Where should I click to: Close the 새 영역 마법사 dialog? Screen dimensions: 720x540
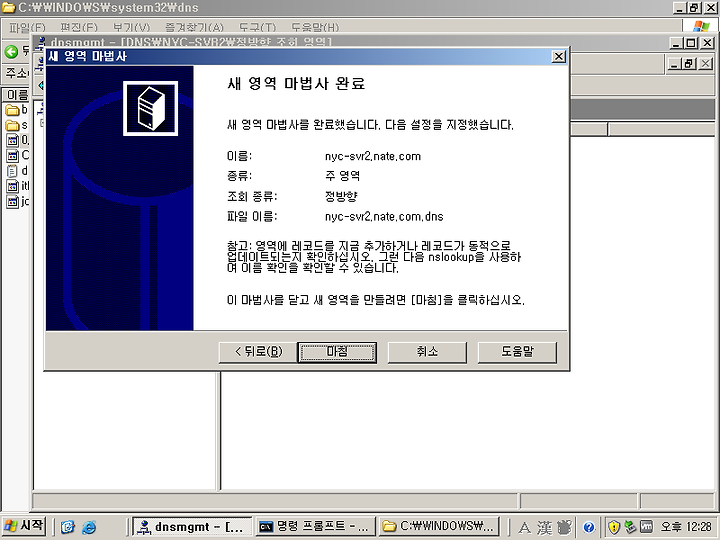[x=558, y=56]
